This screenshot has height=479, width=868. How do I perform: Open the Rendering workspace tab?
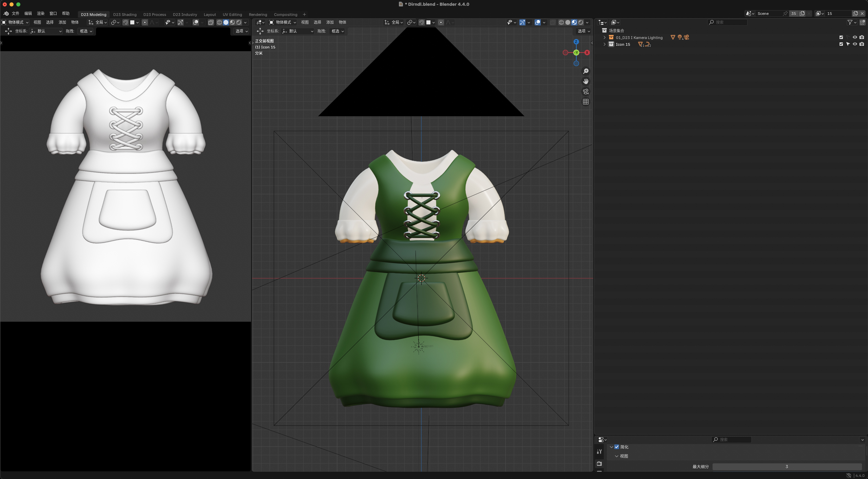[x=258, y=14]
